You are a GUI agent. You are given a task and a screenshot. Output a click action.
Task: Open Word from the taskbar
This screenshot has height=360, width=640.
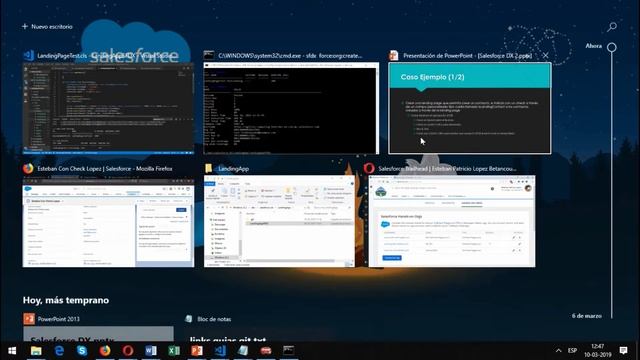click(x=151, y=351)
